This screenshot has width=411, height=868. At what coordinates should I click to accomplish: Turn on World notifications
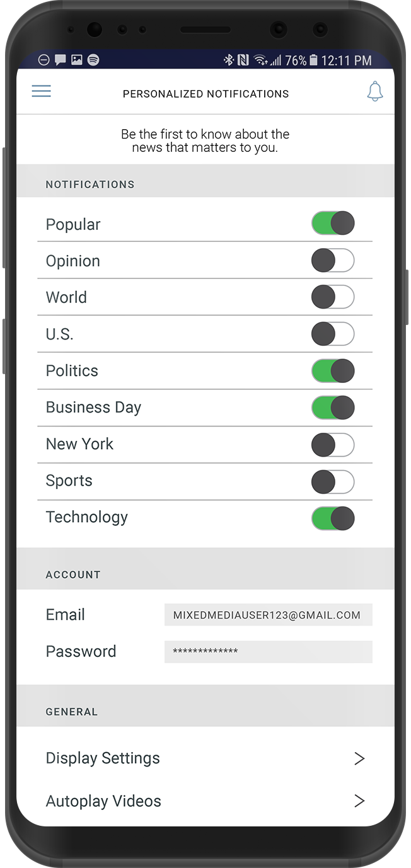[333, 297]
